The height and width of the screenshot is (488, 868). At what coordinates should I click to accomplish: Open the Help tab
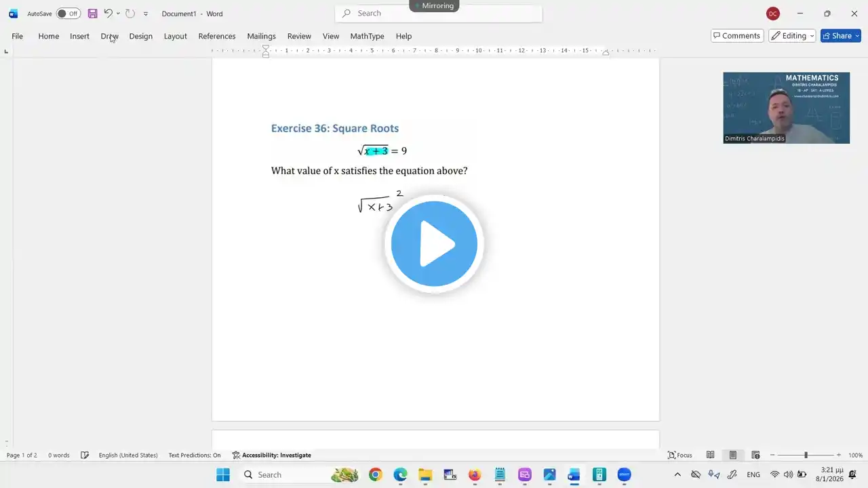[x=403, y=36]
